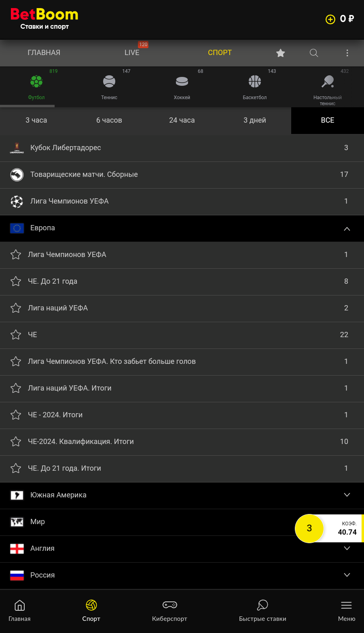Select the Football sport icon

(x=36, y=82)
